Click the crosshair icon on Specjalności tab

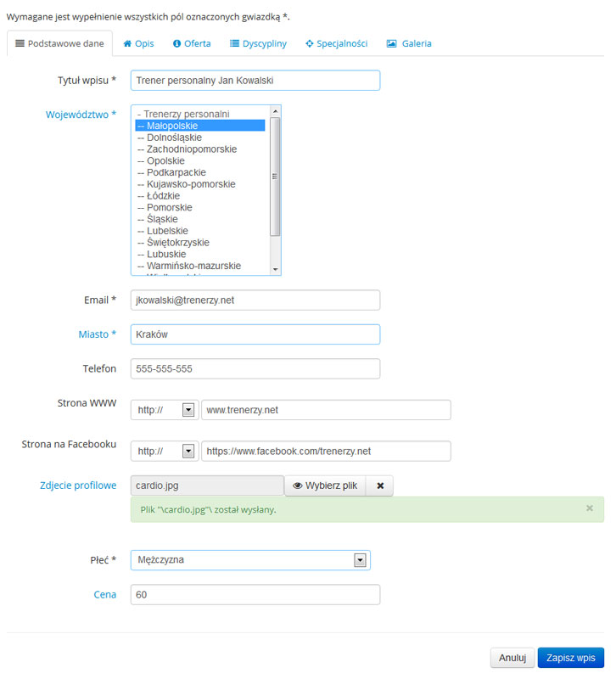pyautogui.click(x=310, y=43)
